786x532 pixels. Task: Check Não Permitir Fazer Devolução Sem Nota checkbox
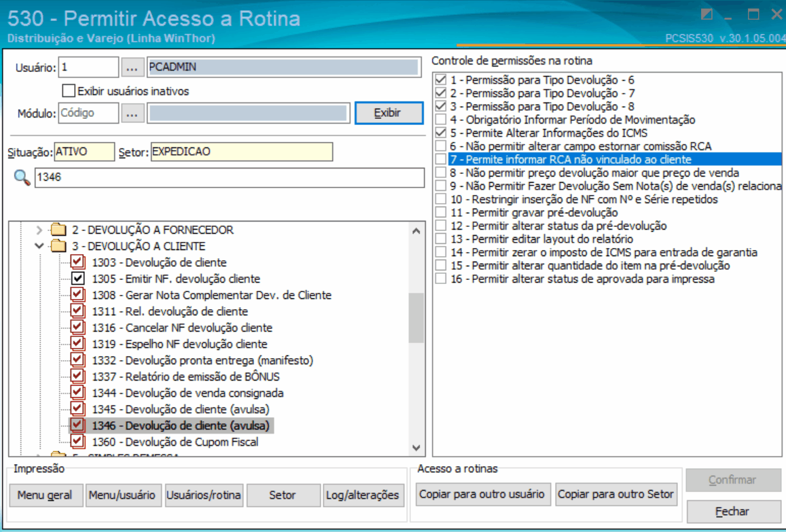point(441,186)
